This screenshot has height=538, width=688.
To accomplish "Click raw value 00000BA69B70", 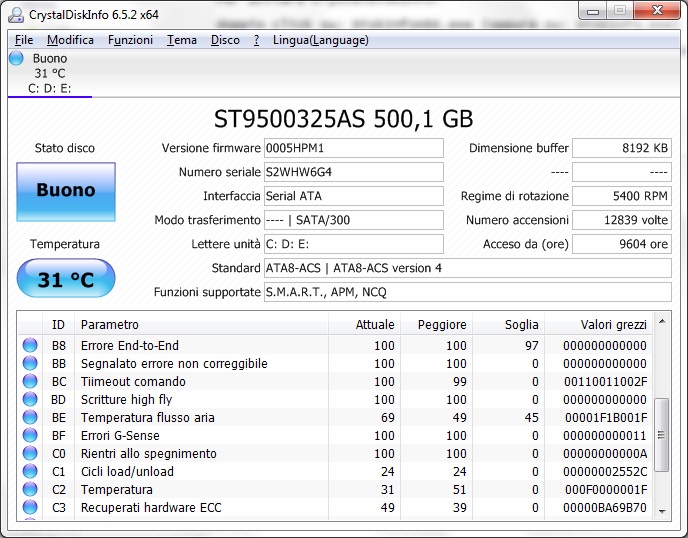I will pos(605,508).
